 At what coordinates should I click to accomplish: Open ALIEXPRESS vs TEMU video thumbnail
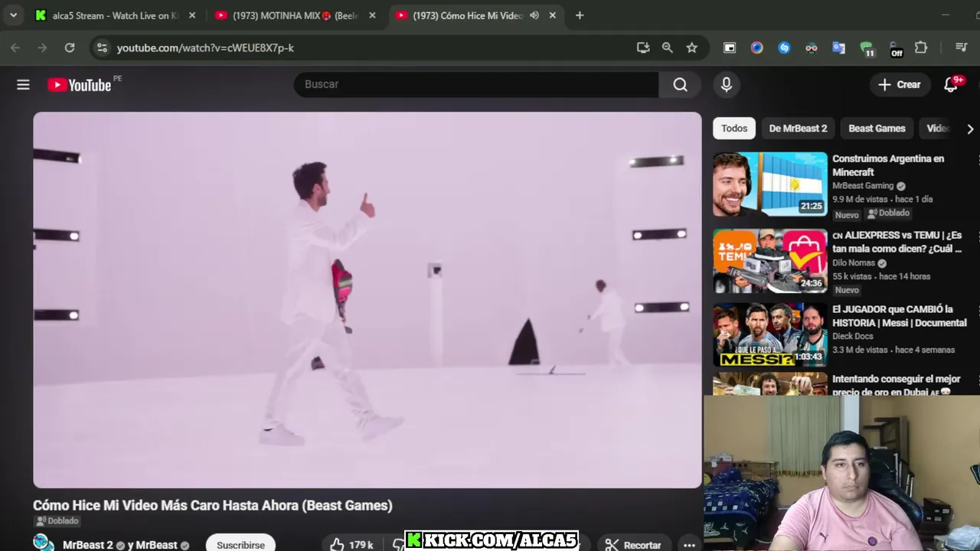(x=770, y=261)
